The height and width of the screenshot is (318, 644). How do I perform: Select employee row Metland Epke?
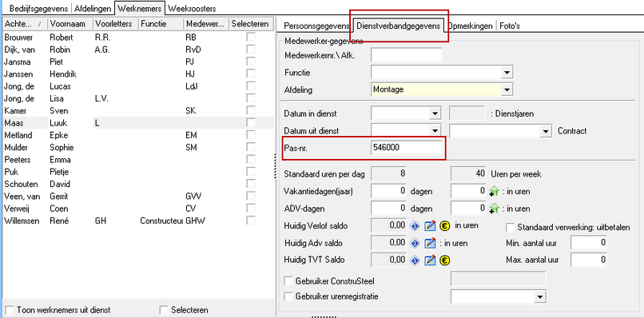(x=137, y=135)
